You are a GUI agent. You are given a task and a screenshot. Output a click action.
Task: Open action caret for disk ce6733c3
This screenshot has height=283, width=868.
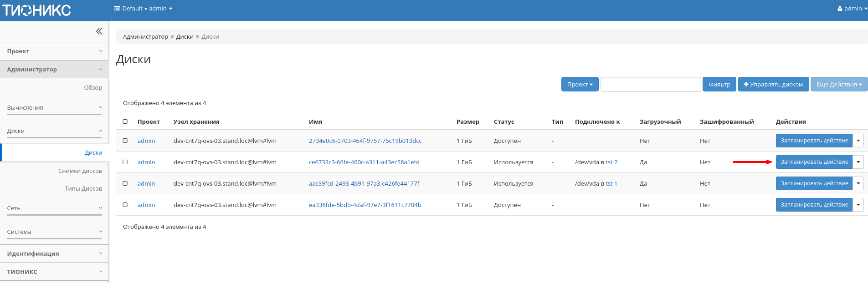click(858, 162)
